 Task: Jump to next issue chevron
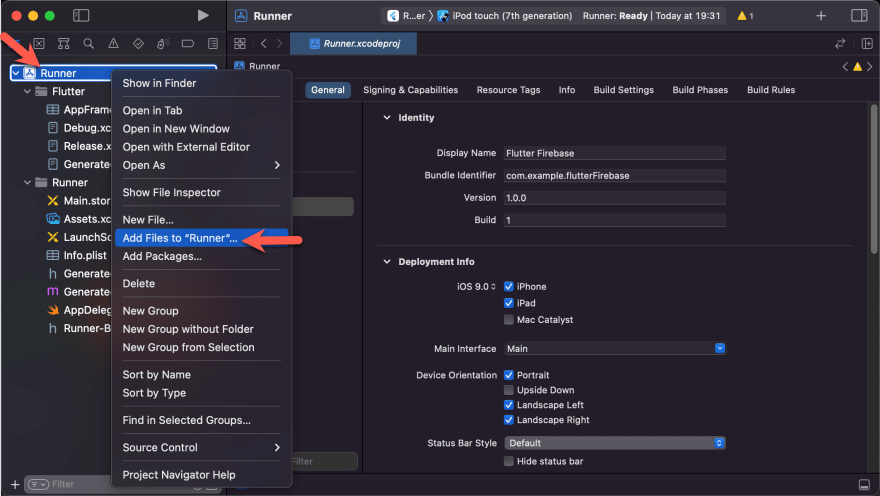(x=869, y=66)
